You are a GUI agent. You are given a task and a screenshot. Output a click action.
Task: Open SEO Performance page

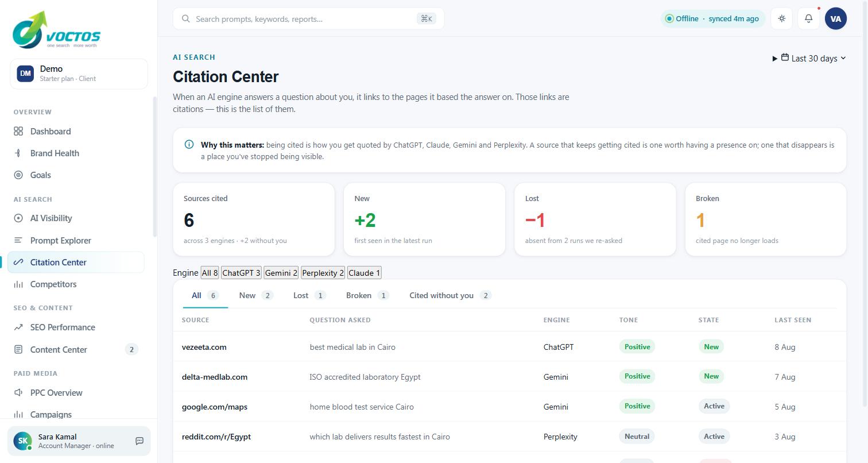(x=76, y=327)
